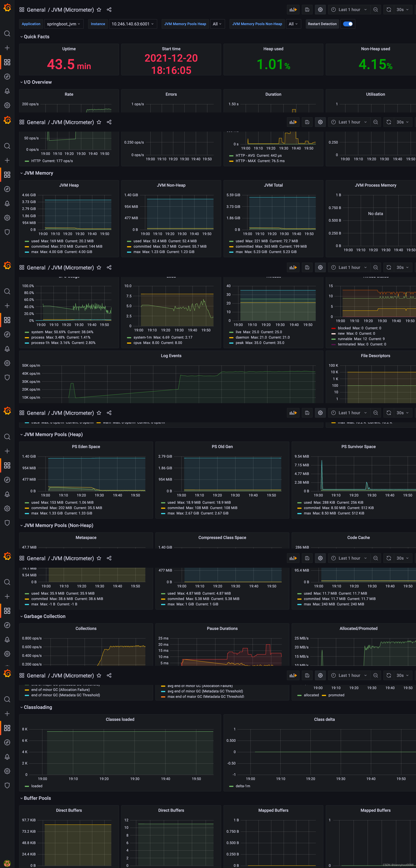Open the PS Old Gen panel title menu
Image resolution: width=416 pixels, height=868 pixels.
tap(222, 446)
